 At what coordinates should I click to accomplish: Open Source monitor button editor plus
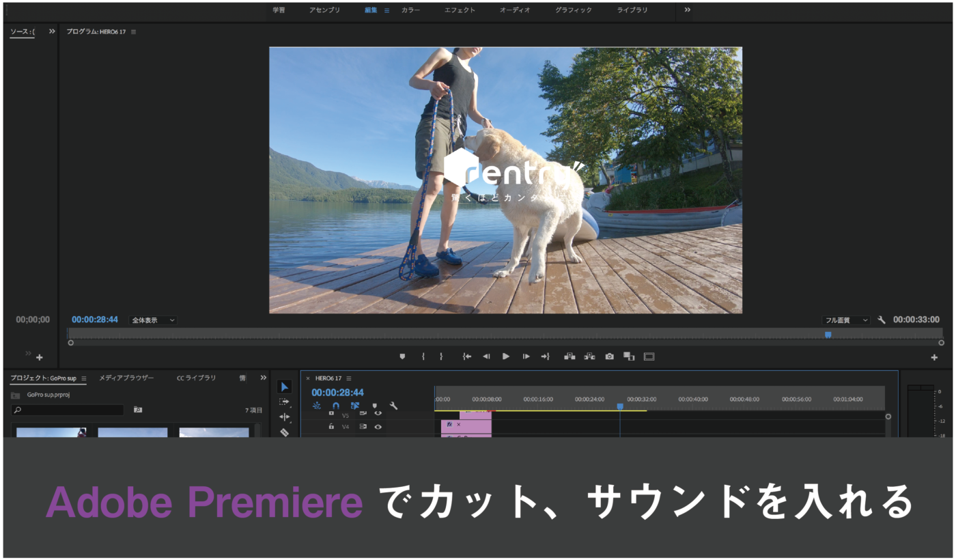[39, 357]
